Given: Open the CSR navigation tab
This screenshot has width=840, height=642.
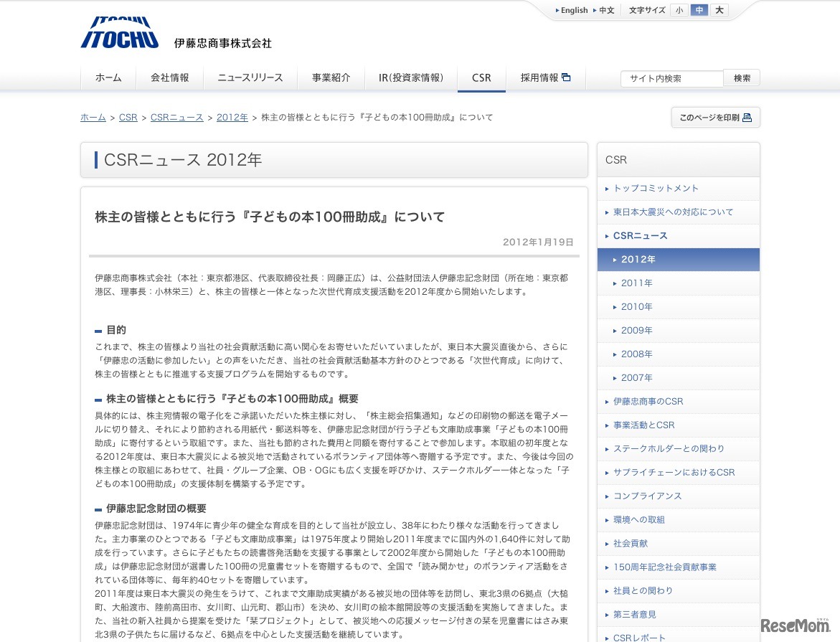Looking at the screenshot, I should click(x=481, y=78).
